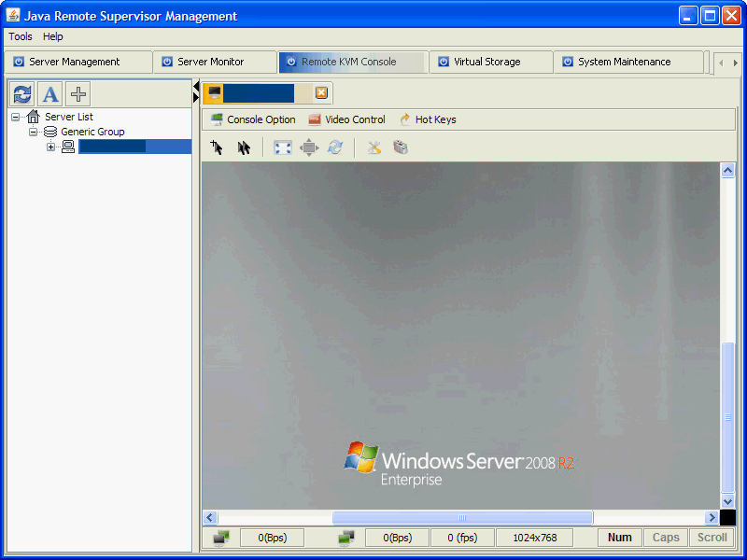Click the second network monitor status icon
The height and width of the screenshot is (560, 747).
[345, 538]
